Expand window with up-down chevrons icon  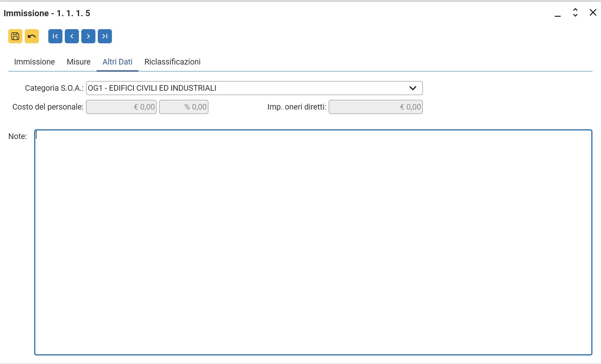575,13
